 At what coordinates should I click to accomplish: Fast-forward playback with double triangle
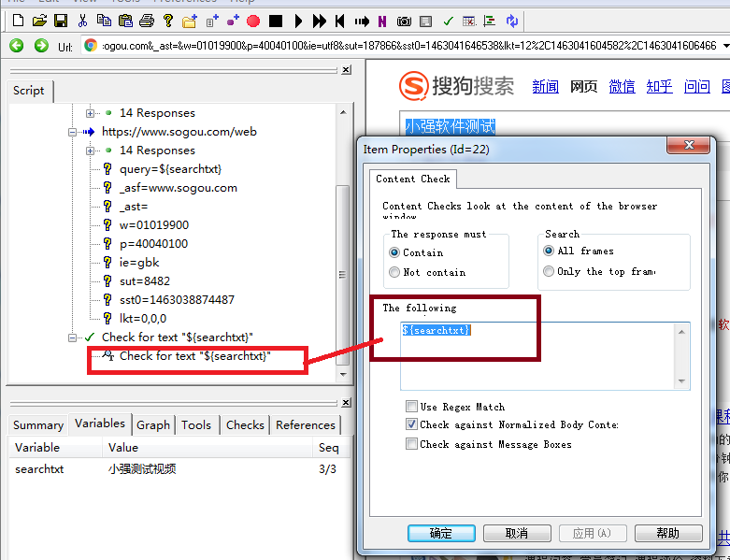pyautogui.click(x=320, y=21)
